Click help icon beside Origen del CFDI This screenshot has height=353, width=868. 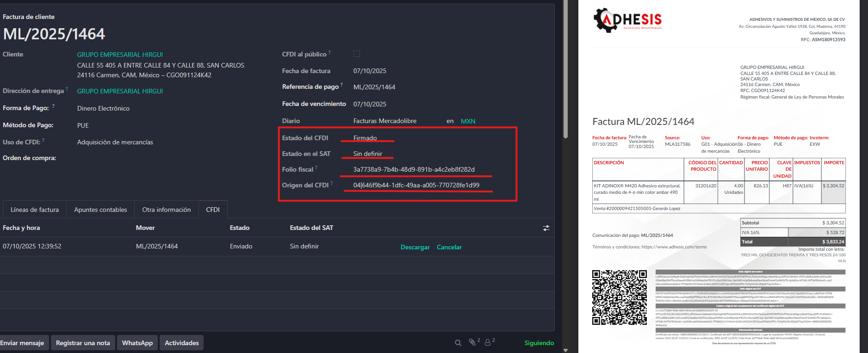tap(332, 183)
